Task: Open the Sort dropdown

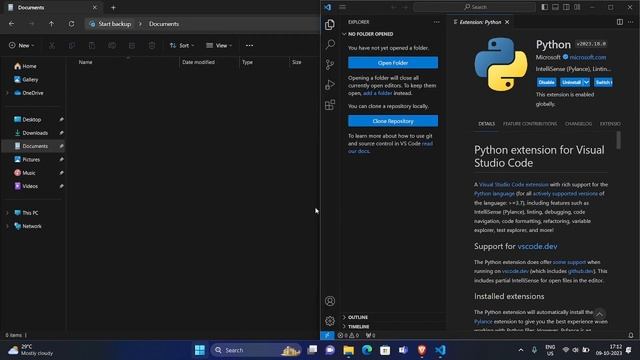Action: tap(182, 45)
